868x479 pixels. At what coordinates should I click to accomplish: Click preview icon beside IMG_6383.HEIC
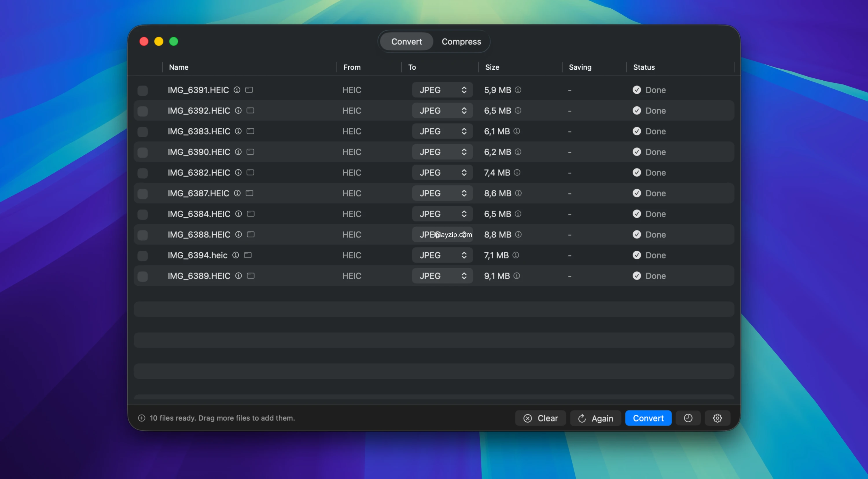[250, 131]
